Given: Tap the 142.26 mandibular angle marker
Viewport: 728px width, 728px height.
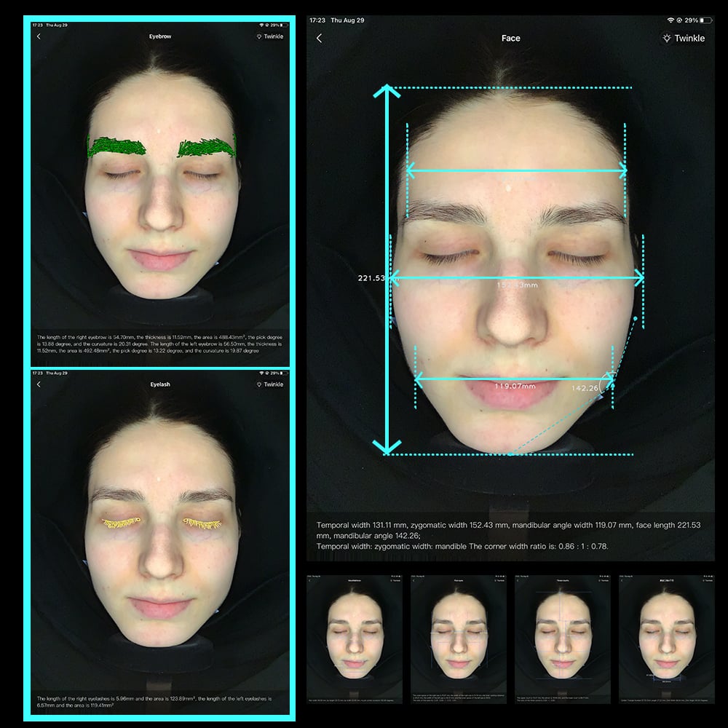Looking at the screenshot, I should click(585, 388).
